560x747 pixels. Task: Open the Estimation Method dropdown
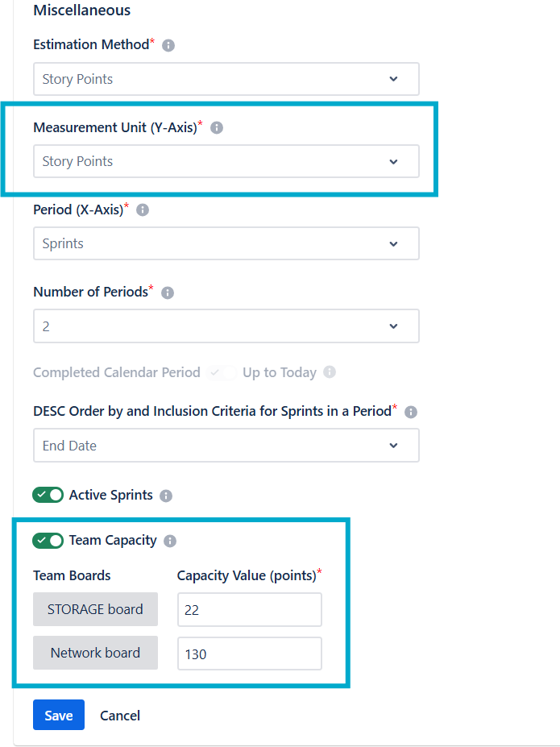226,79
